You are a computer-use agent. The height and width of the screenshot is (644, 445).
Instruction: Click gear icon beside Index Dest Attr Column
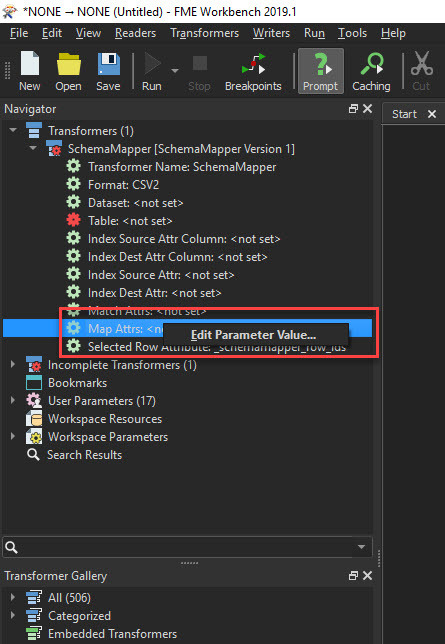(74, 257)
